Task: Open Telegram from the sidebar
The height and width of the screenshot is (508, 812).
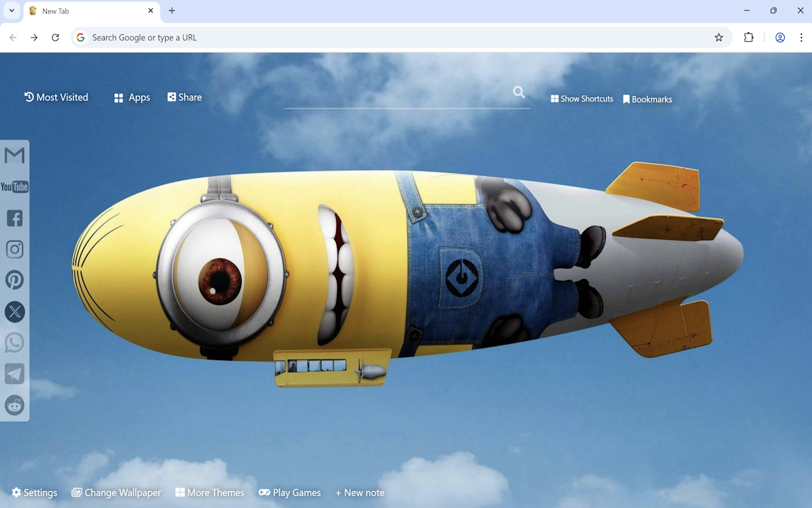Action: click(14, 373)
